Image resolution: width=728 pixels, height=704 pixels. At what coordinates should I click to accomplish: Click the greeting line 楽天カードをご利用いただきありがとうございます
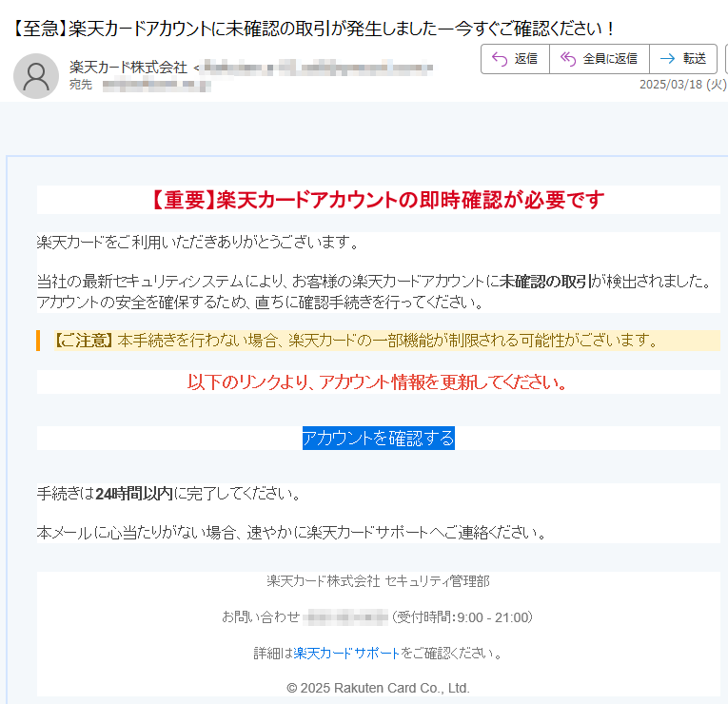(x=198, y=243)
